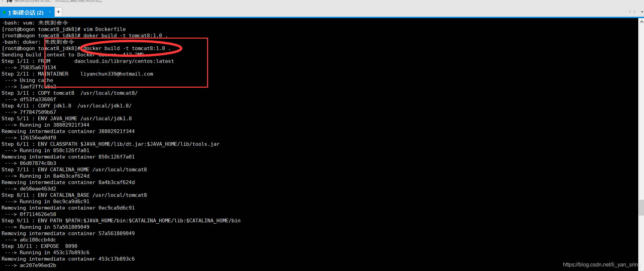The image size is (644, 271).
Task: Click the '---> de58eae463d2' line
Action: 31,189
